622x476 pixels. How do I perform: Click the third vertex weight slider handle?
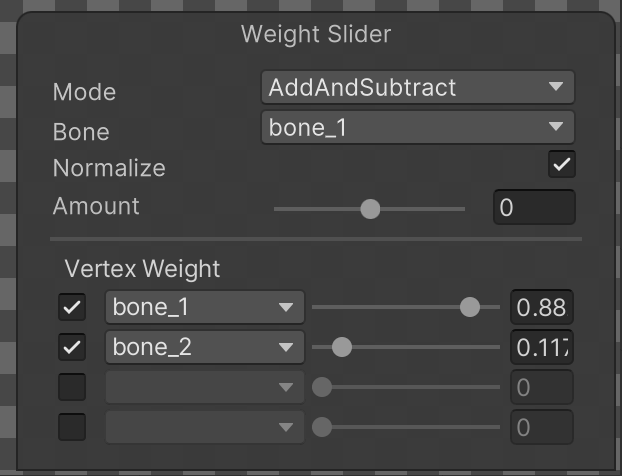pos(322,387)
